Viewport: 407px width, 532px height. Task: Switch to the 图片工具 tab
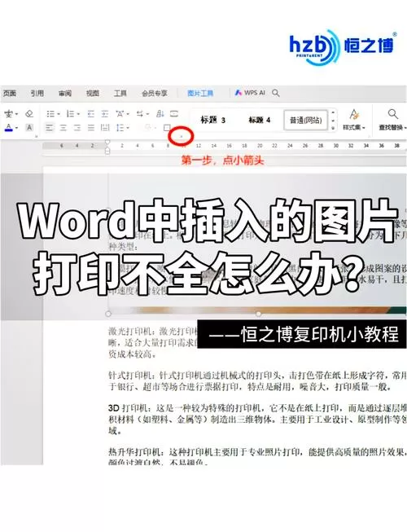coord(200,93)
